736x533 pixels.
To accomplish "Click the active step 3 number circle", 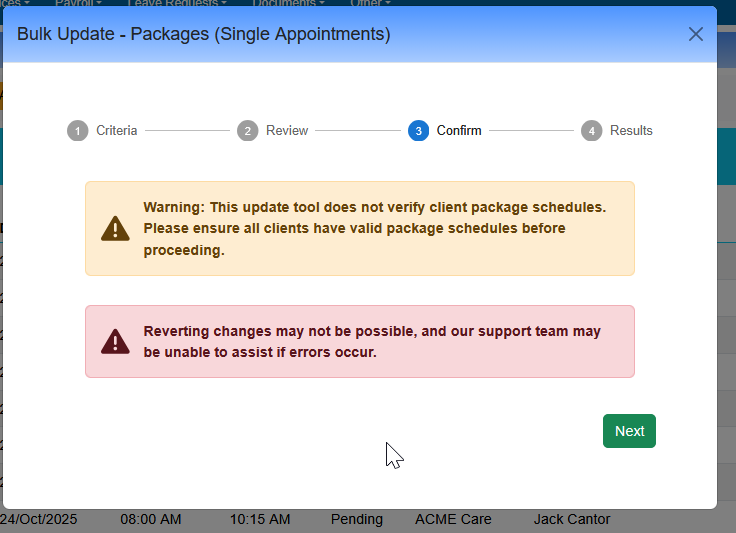I will [x=418, y=131].
